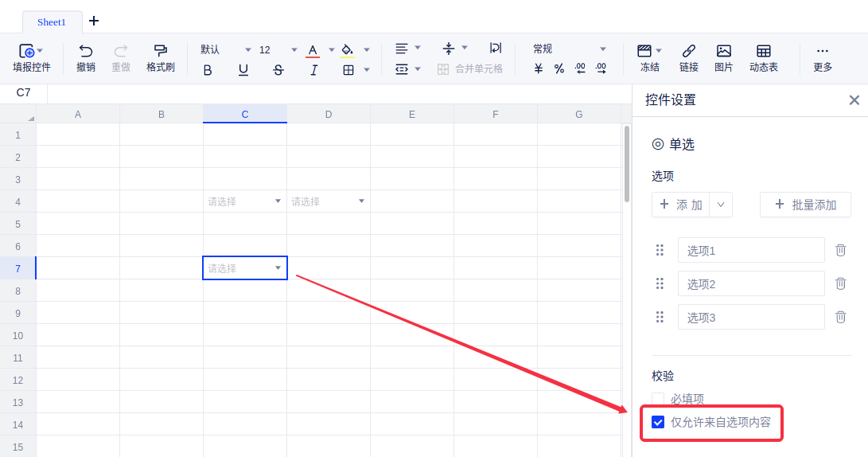Viewport: 868px width, 457px height.
Task: Delete 选项1 with its trash icon
Action: pos(840,250)
